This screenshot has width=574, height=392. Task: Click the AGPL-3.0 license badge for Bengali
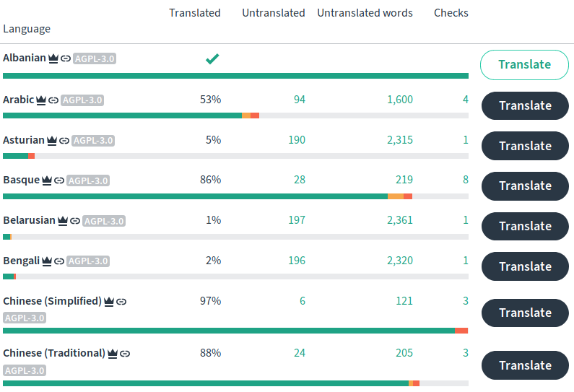(x=88, y=261)
